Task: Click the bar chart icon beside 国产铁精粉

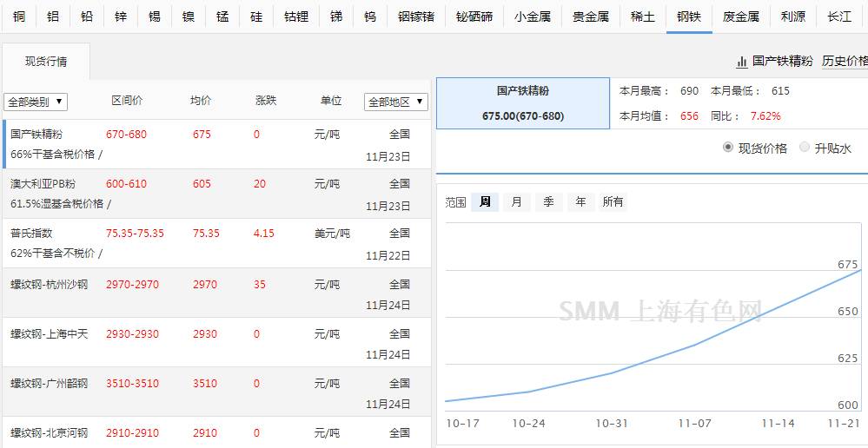Action: [742, 62]
